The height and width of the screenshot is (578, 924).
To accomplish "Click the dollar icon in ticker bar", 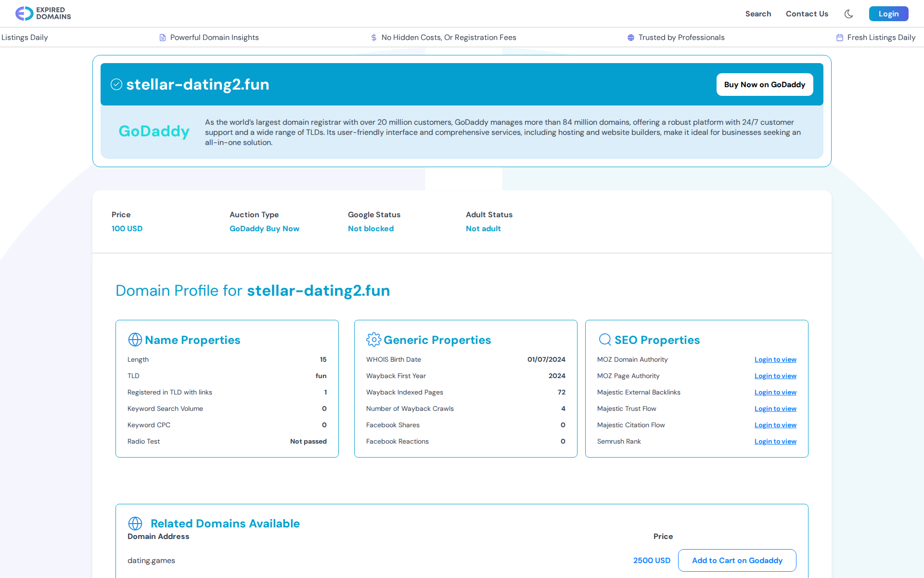I will pos(374,38).
